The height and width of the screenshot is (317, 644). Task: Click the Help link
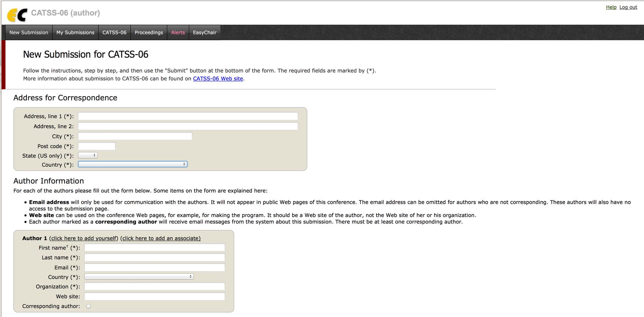[x=611, y=7]
